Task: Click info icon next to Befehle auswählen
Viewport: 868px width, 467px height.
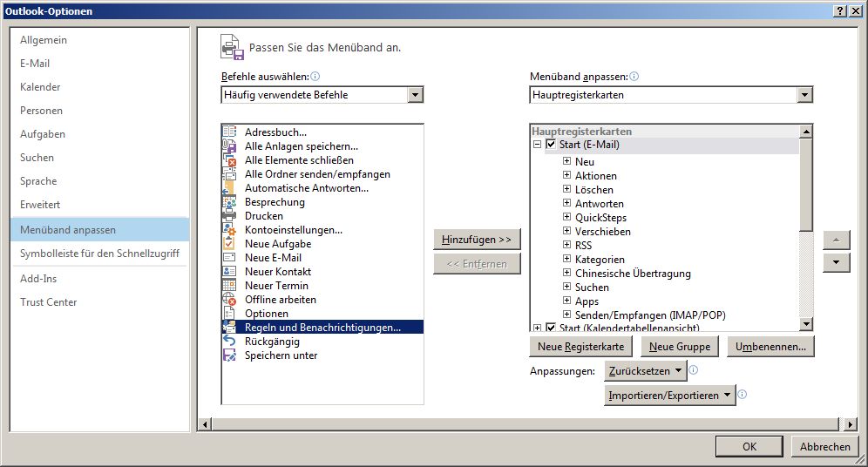Action: (315, 77)
